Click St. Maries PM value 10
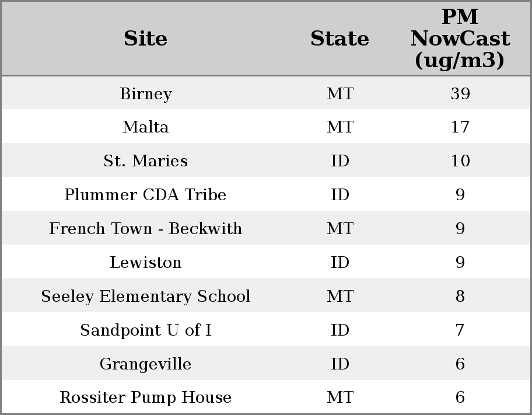The image size is (532, 415). click(460, 161)
